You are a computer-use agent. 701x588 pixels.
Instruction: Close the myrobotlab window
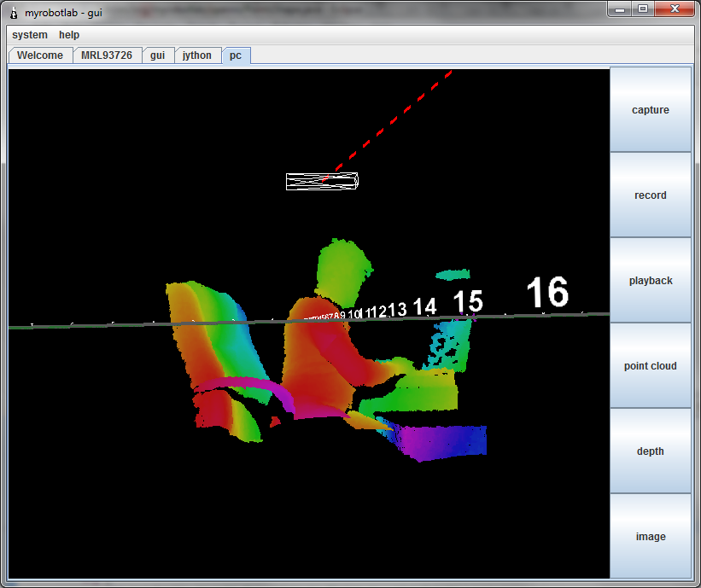[675, 9]
